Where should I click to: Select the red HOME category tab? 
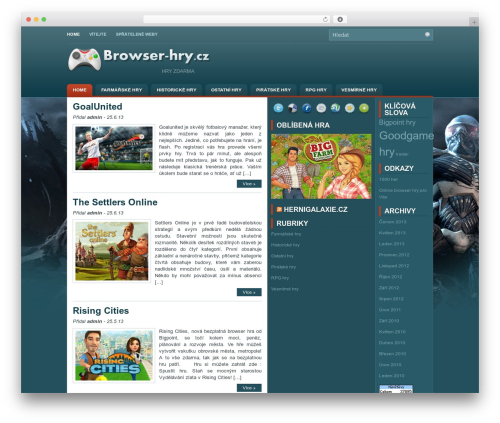click(x=80, y=90)
